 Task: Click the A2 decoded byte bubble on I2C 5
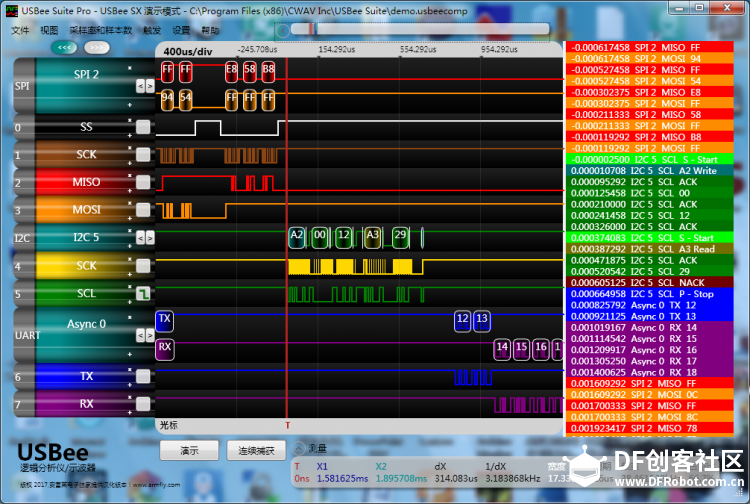point(297,238)
